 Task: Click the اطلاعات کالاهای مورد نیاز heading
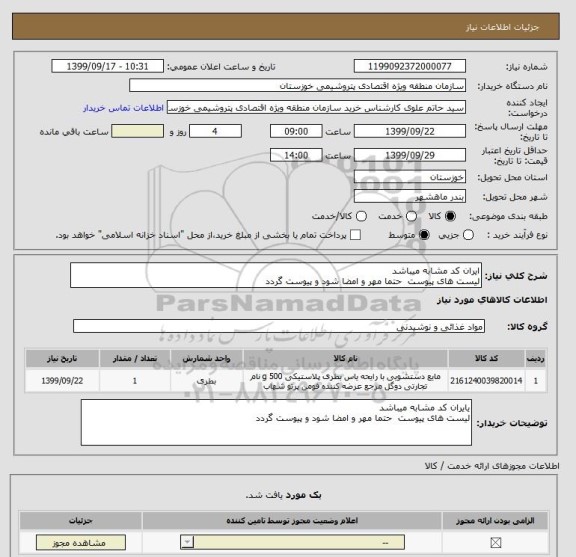(x=492, y=300)
